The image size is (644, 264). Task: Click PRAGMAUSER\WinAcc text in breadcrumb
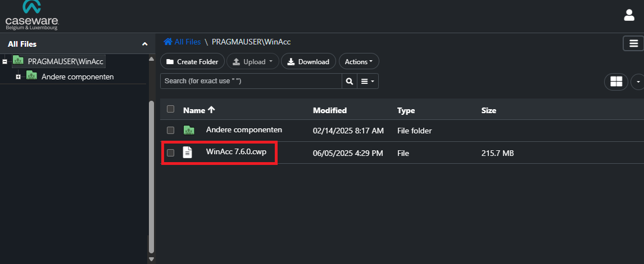(x=251, y=42)
